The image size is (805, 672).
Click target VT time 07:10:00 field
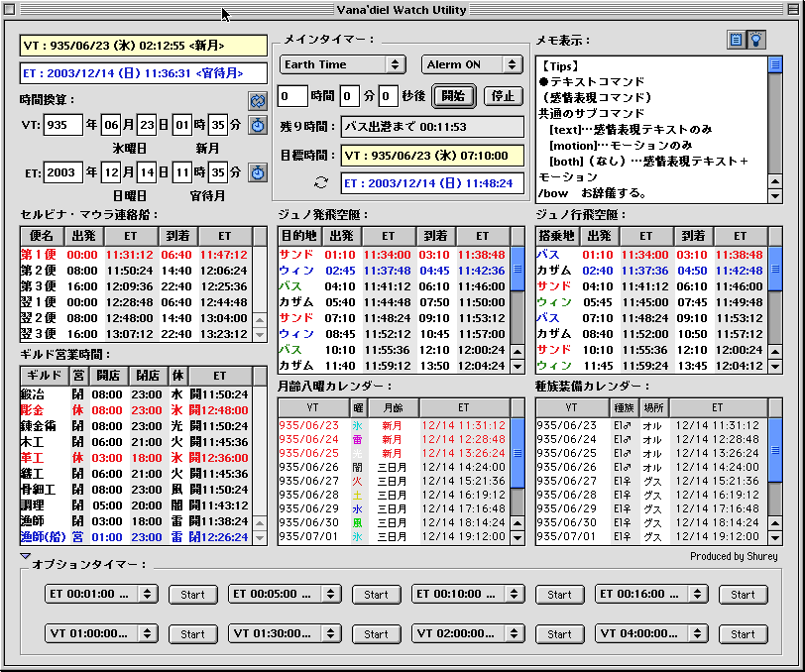tap(432, 156)
